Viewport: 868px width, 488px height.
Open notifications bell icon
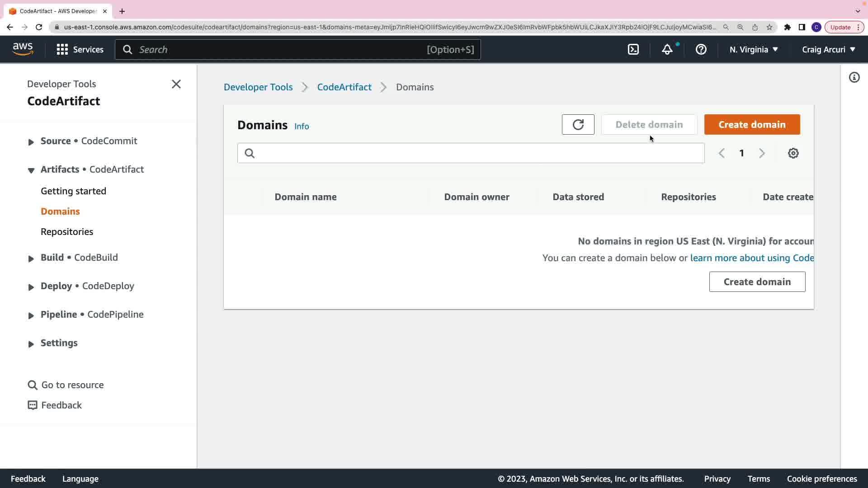pyautogui.click(x=667, y=50)
